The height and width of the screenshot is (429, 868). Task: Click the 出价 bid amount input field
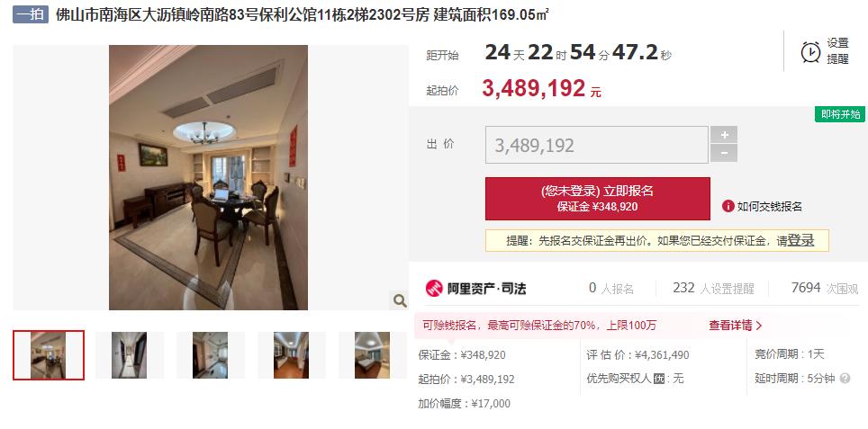[x=597, y=145]
